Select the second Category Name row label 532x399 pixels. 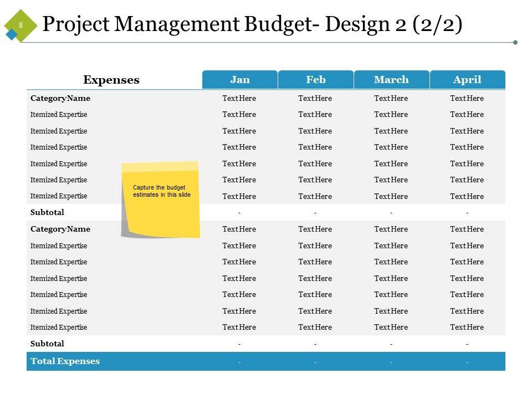(x=60, y=229)
